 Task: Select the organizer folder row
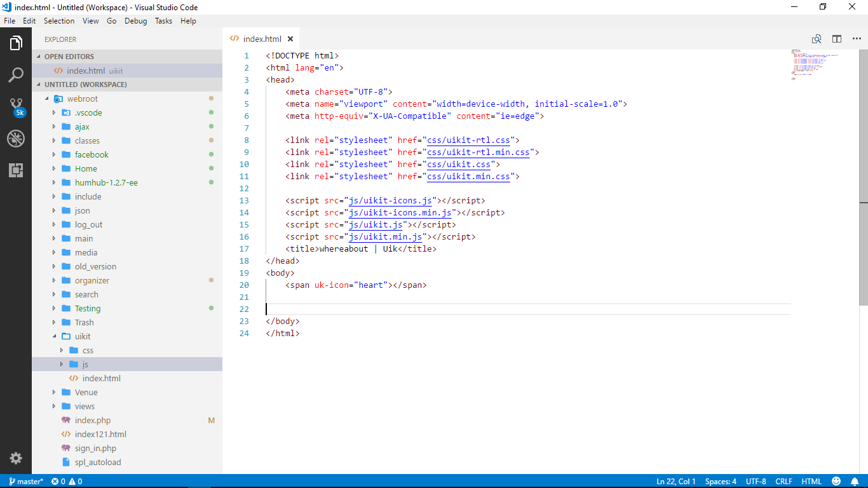127,280
